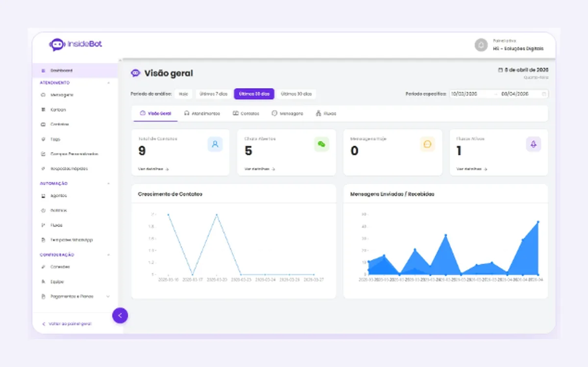Viewport: 588px width, 367px height.
Task: Switch to the Mensagens tab in the overview
Action: 288,113
